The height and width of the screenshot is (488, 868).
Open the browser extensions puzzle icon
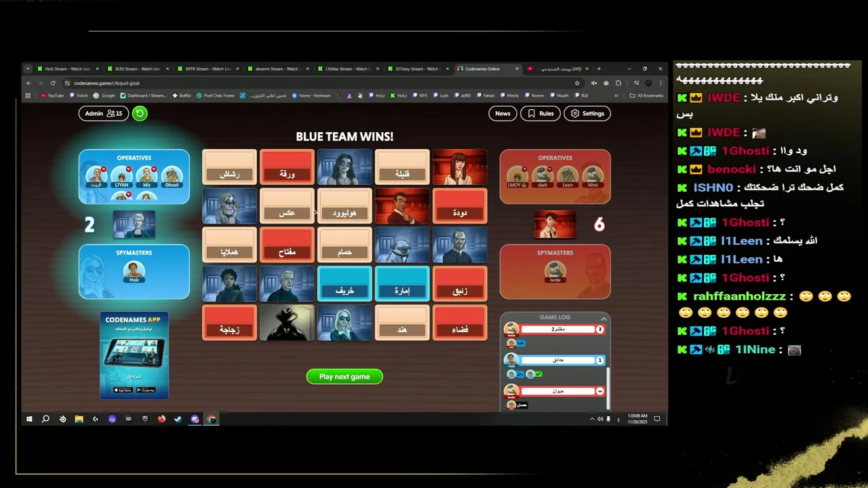click(618, 83)
